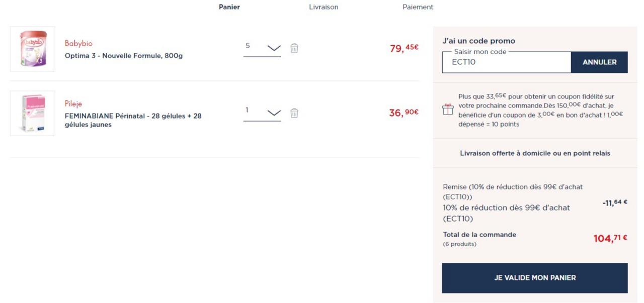Click the 79,45€ price of Babybio

pyautogui.click(x=404, y=48)
